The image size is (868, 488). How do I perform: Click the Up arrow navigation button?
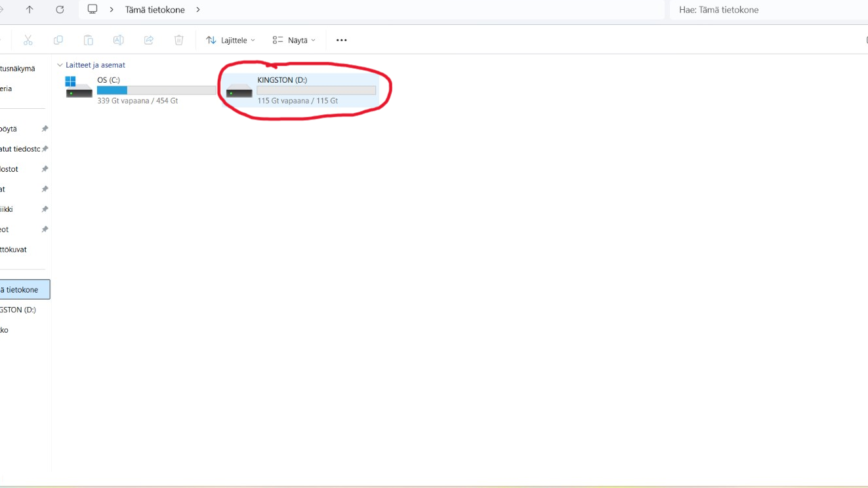tap(30, 10)
